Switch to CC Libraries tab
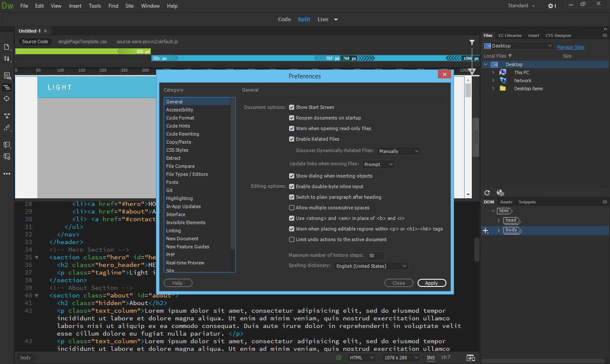The width and height of the screenshot is (610, 364). tap(510, 36)
